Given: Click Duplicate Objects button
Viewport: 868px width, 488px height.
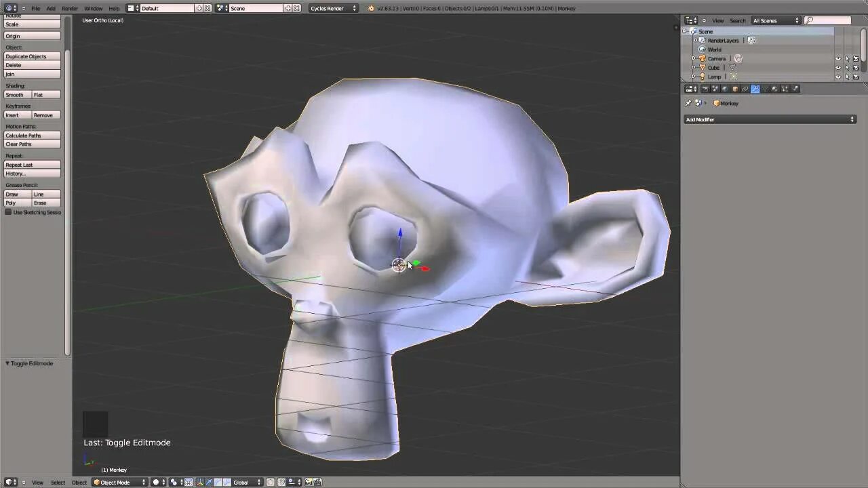Looking at the screenshot, I should [33, 56].
